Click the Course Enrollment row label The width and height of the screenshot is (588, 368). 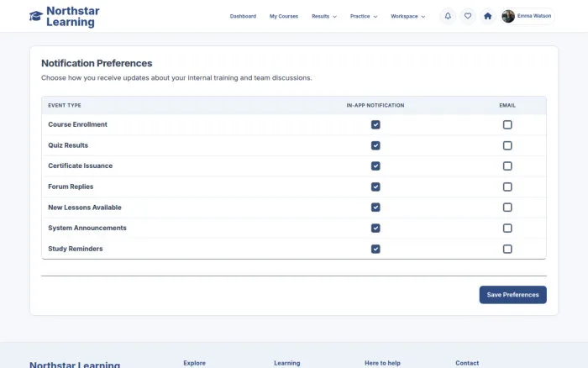(77, 124)
